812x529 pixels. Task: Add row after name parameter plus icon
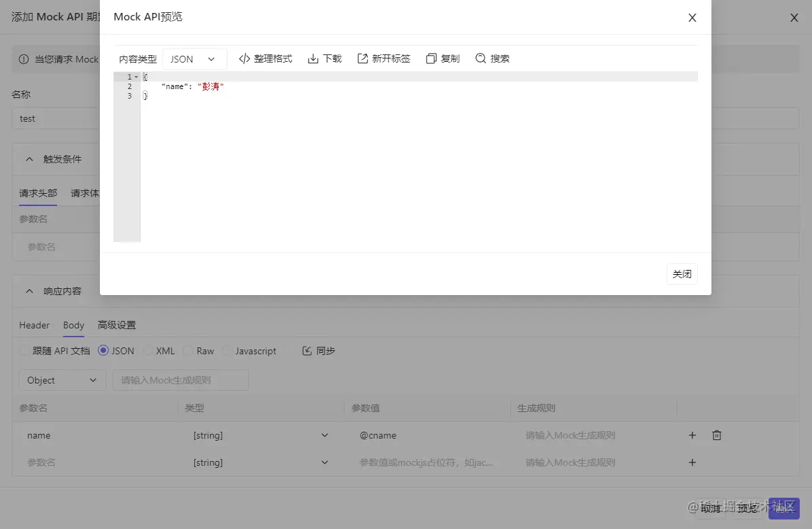692,435
